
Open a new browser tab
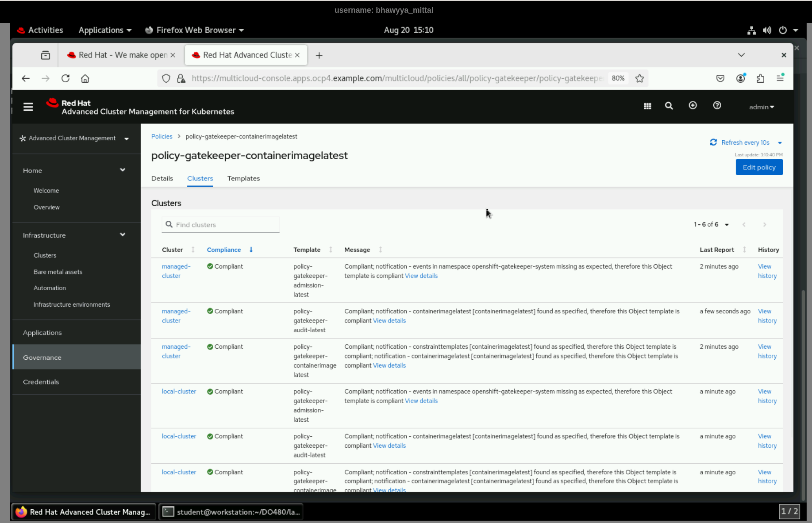click(319, 55)
